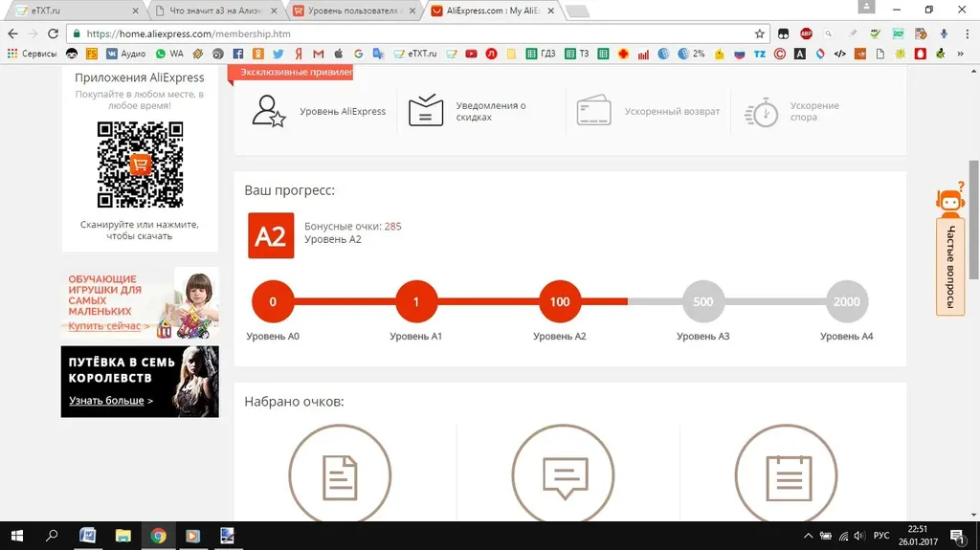Open the ТЗ spreadsheet bookmark

[577, 54]
